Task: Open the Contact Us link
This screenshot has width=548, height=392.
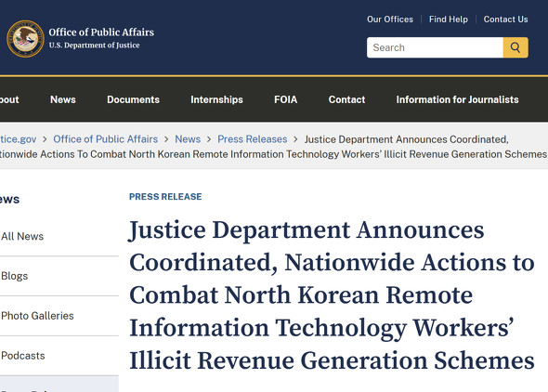Action: point(505,20)
